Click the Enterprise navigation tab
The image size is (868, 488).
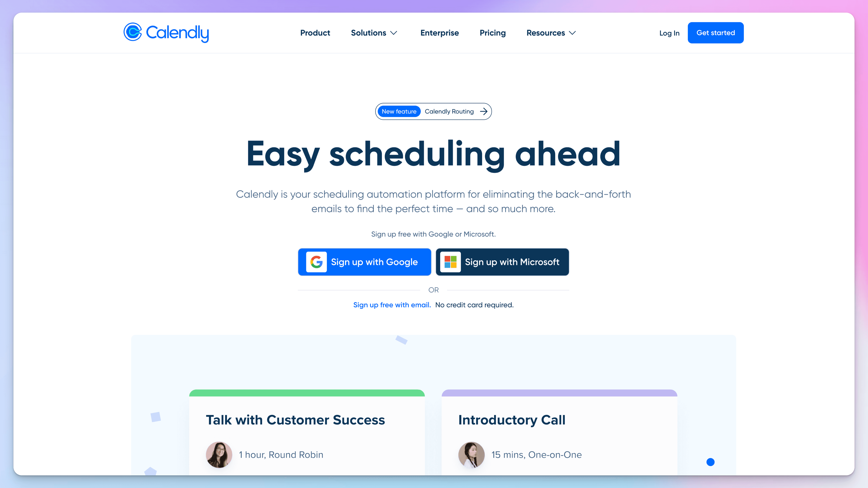click(x=439, y=33)
